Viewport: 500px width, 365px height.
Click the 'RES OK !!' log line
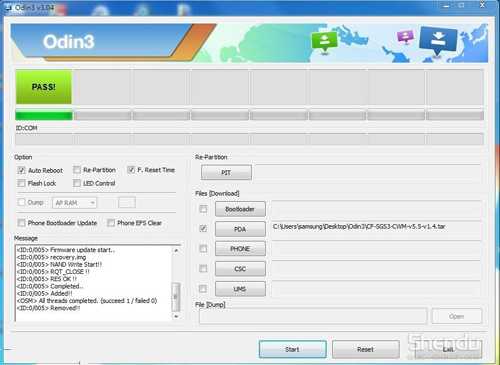(47, 279)
